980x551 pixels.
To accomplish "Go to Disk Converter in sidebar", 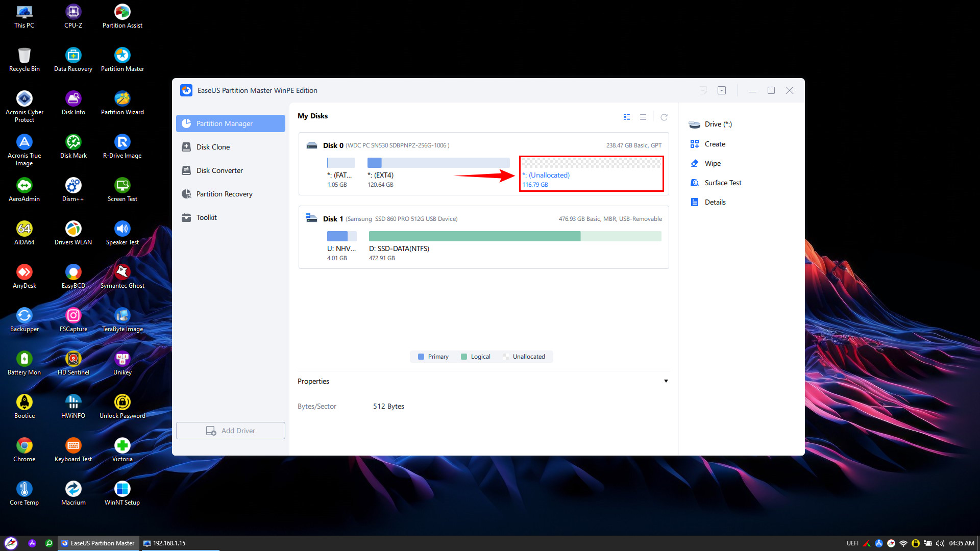I will tap(219, 170).
